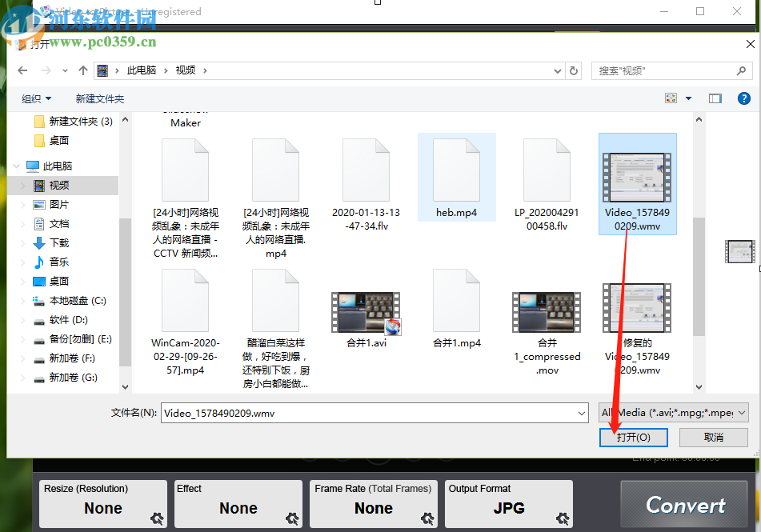761x532 pixels.
Task: Select 备份[勿删] (E:) drive
Action: pyautogui.click(x=72, y=339)
